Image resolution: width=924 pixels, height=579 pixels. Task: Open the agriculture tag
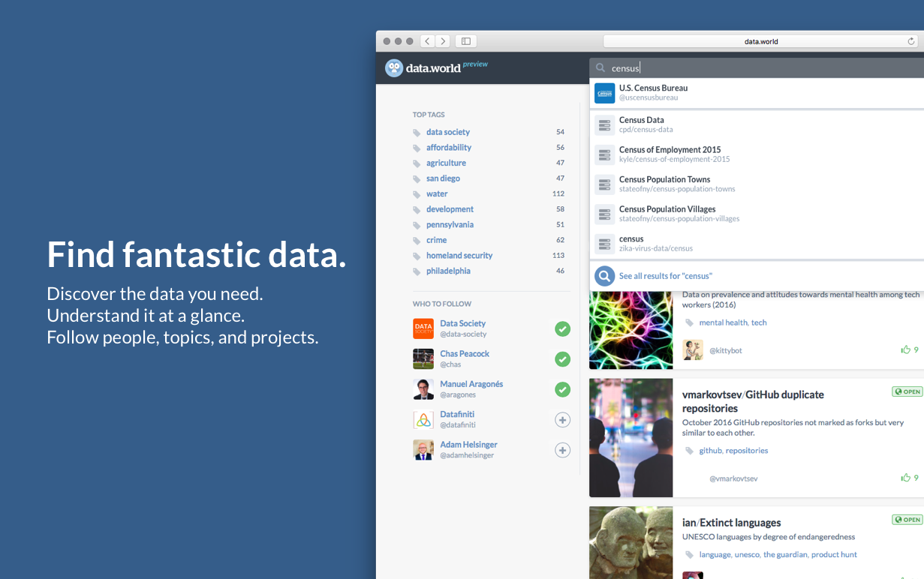pyautogui.click(x=446, y=163)
